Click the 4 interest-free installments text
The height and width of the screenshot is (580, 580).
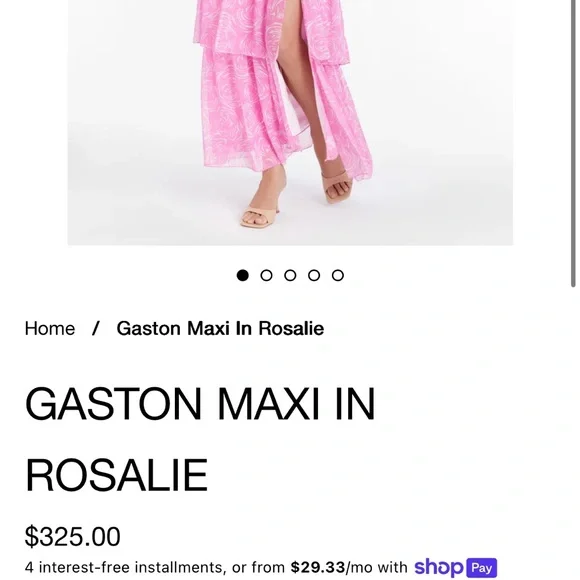point(124,567)
